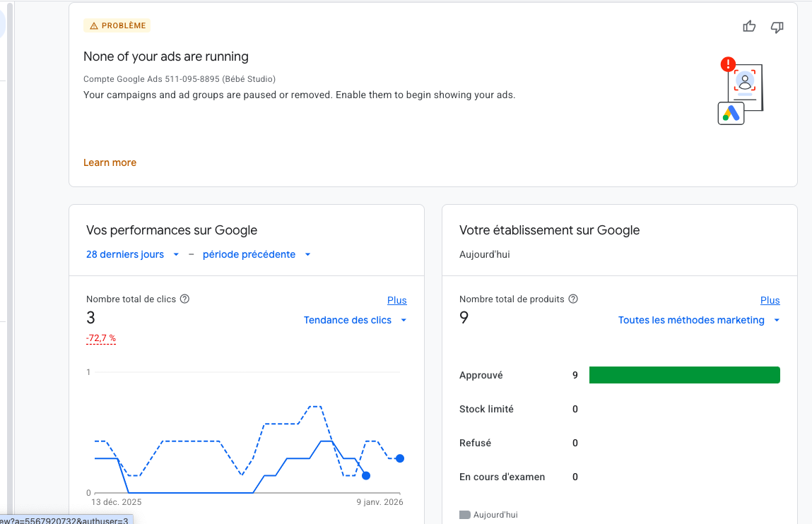Expand the période précédente comparison dropdown

pos(257,254)
